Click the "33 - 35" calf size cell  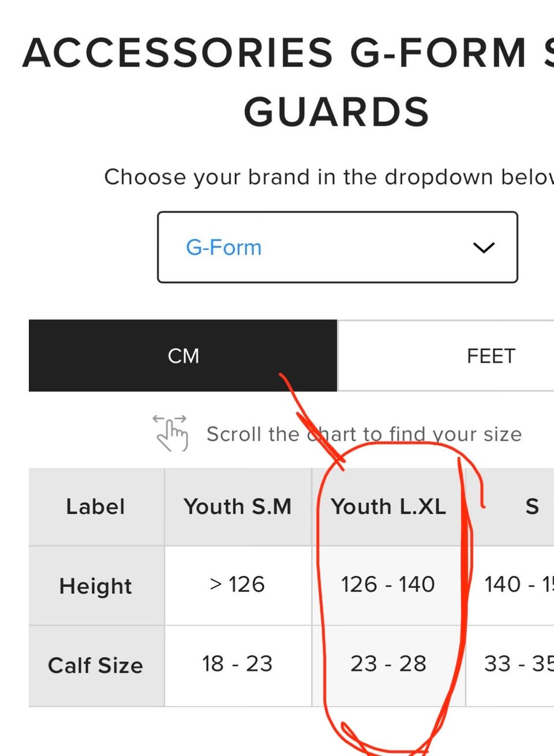(x=518, y=664)
